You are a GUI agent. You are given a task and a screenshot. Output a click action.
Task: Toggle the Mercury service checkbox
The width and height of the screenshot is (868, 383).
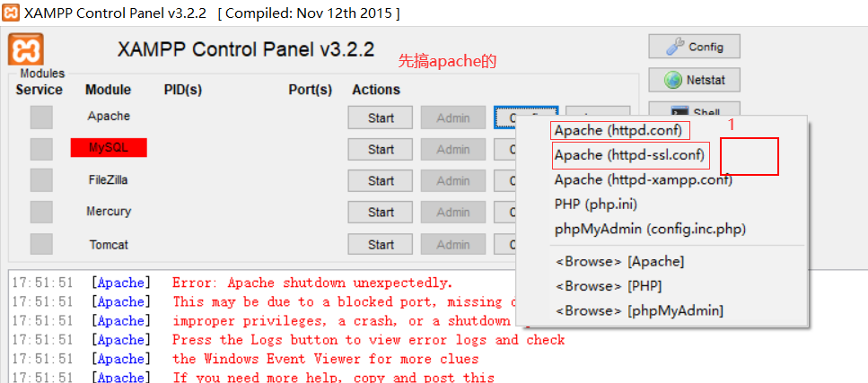coord(41,212)
